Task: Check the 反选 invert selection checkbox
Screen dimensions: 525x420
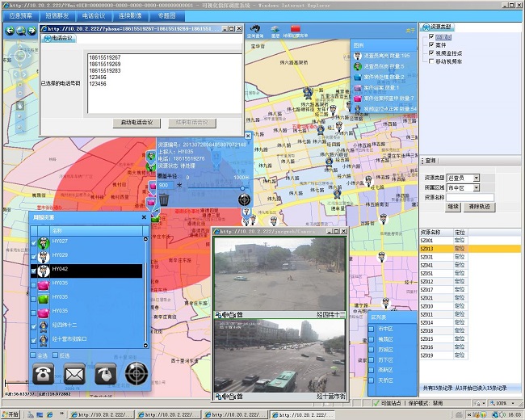Action: 55,355
